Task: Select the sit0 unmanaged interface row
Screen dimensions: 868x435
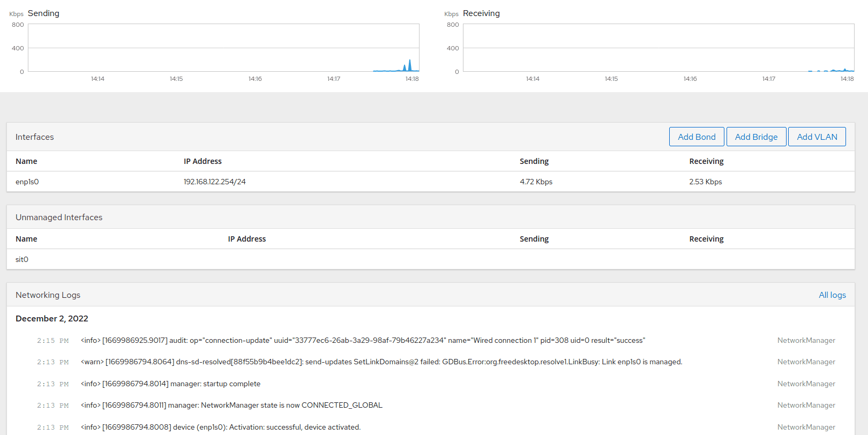Action: [x=22, y=259]
